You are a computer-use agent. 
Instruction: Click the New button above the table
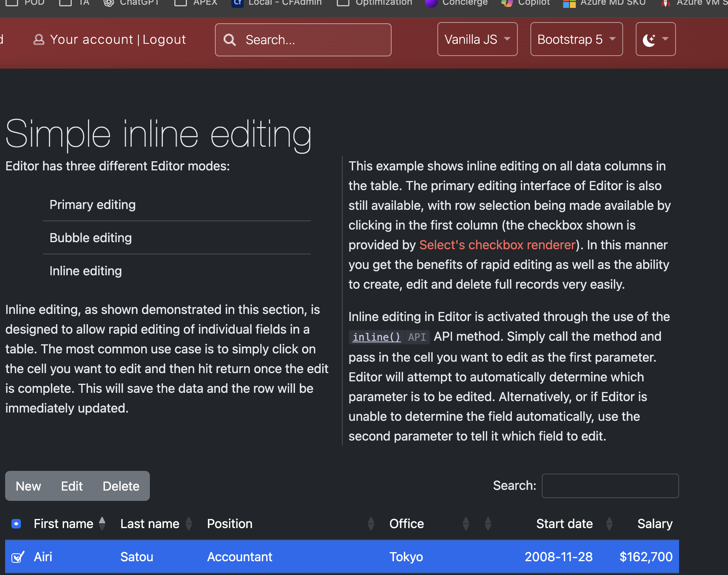pyautogui.click(x=28, y=486)
